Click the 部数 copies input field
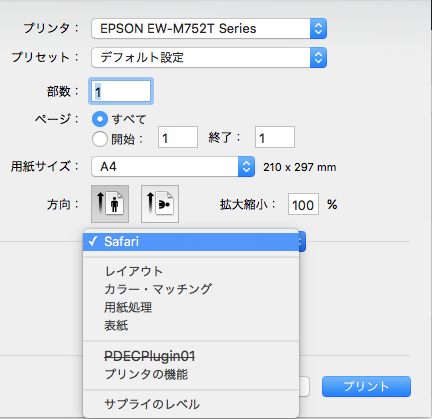The width and height of the screenshot is (432, 419). coord(121,91)
